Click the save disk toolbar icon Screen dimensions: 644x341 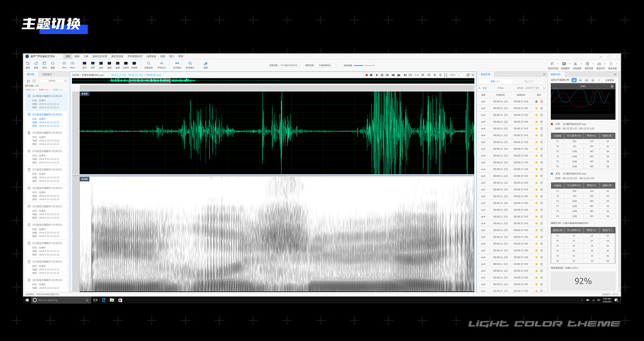click(44, 63)
